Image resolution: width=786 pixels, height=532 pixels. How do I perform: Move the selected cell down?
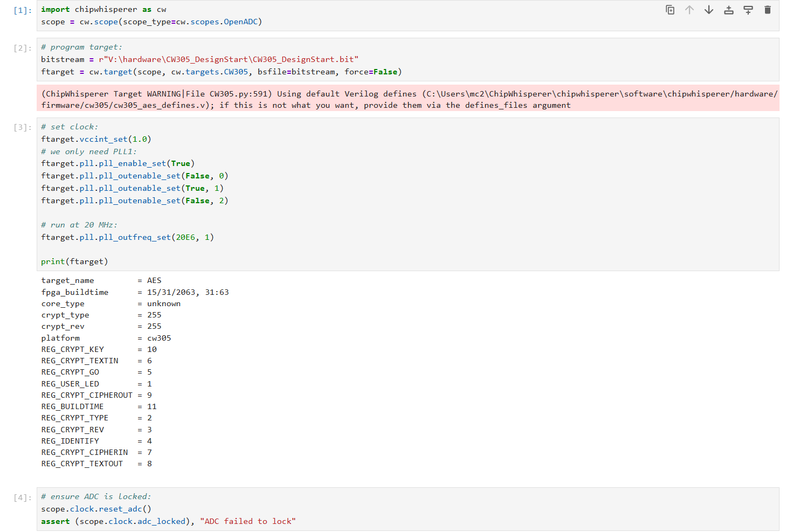(x=709, y=10)
